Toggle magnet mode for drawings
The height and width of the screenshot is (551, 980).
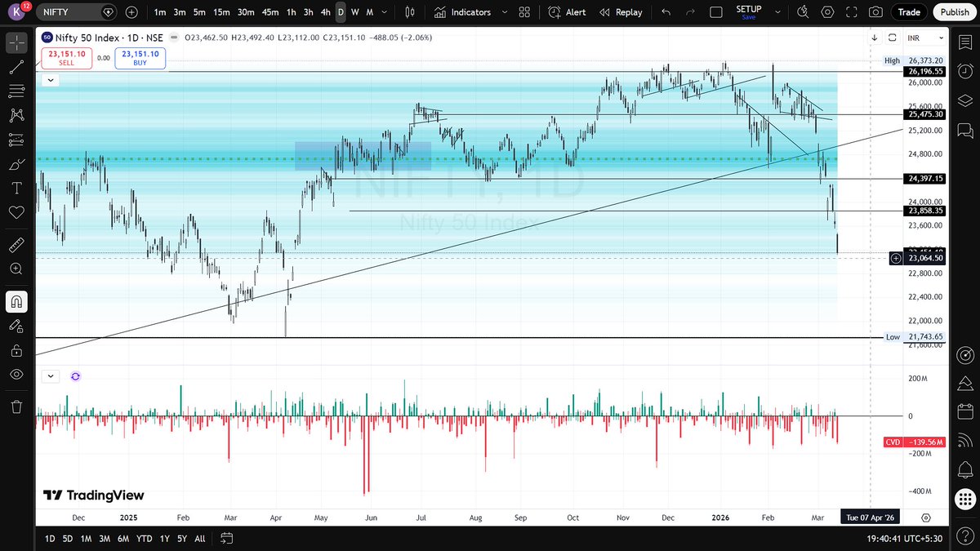16,301
